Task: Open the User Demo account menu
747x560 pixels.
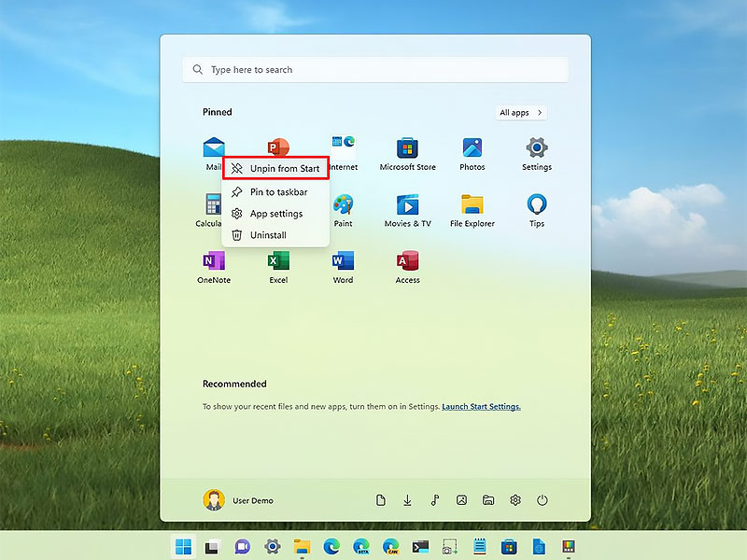Action: (238, 500)
